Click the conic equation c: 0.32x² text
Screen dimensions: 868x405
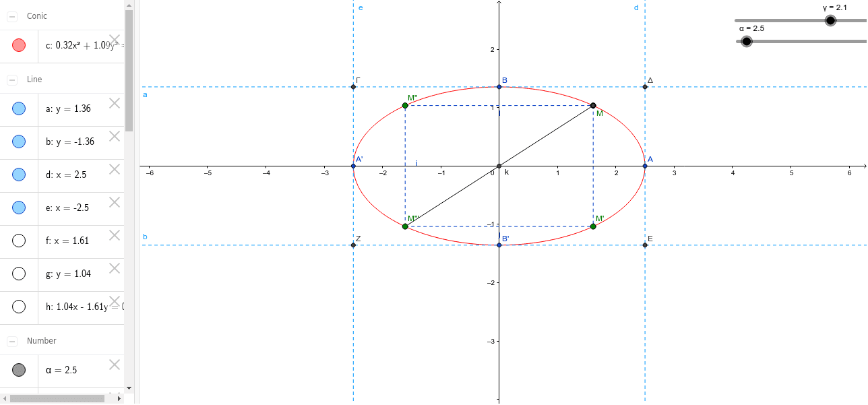(85, 46)
